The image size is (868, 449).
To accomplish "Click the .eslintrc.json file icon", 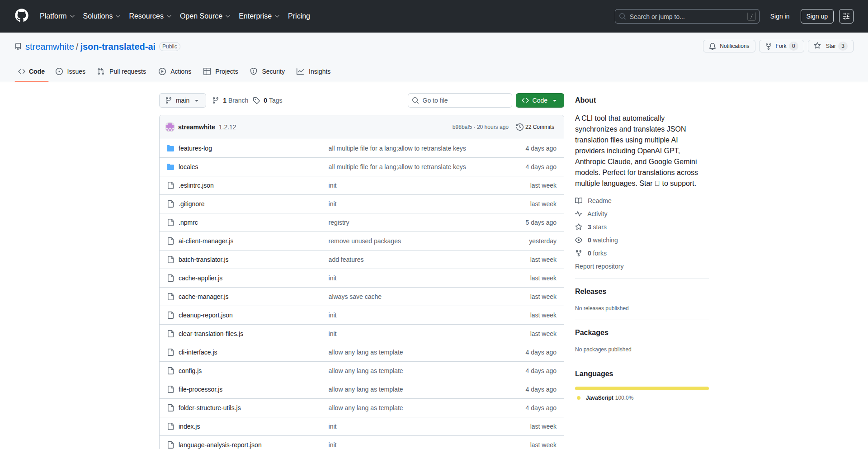I will click(170, 185).
